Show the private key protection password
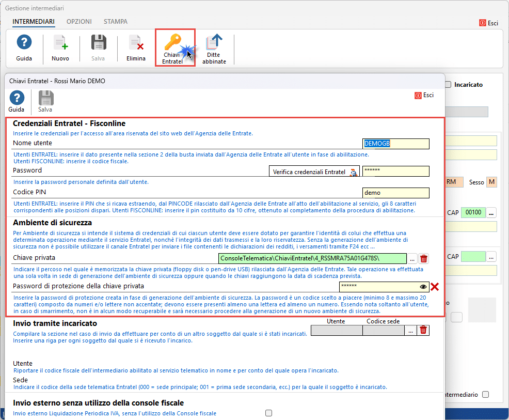 point(423,287)
